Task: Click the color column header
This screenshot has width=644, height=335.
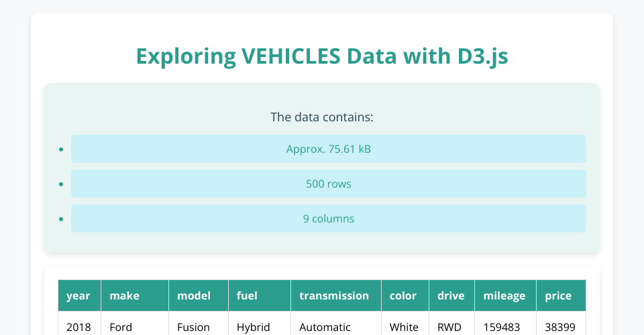Action: tap(405, 295)
